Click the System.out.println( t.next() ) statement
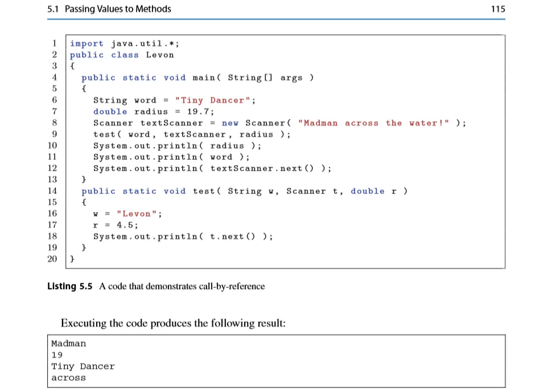The height and width of the screenshot is (392, 560). pos(183,237)
